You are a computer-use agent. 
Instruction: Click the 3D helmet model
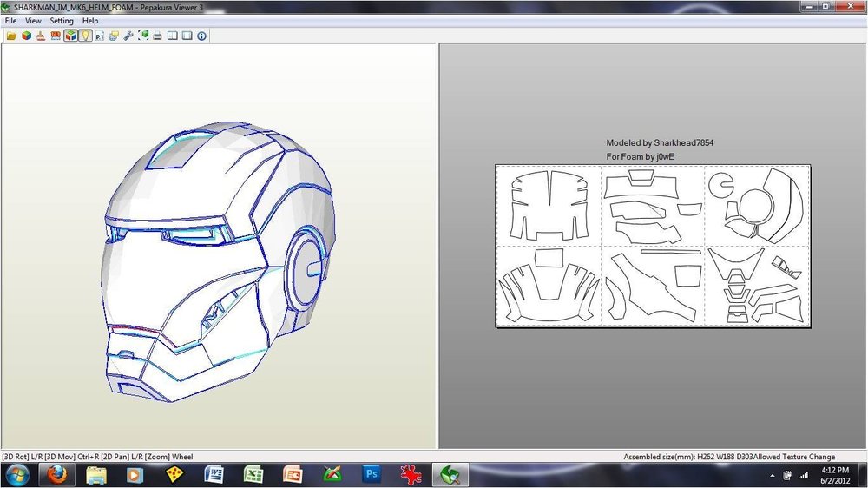click(x=219, y=260)
